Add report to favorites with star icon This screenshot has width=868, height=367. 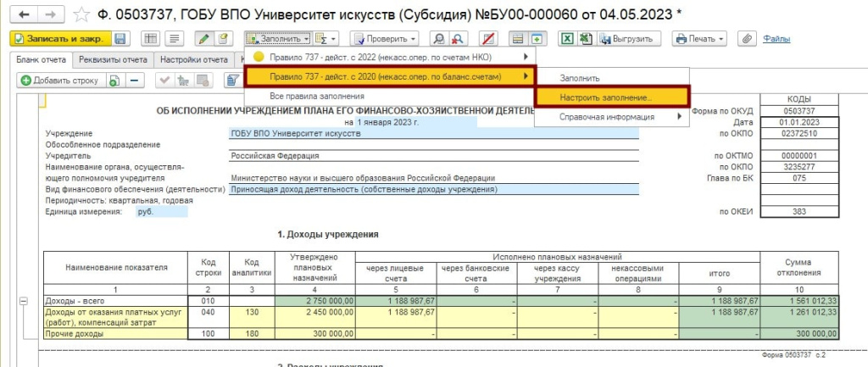pos(81,14)
